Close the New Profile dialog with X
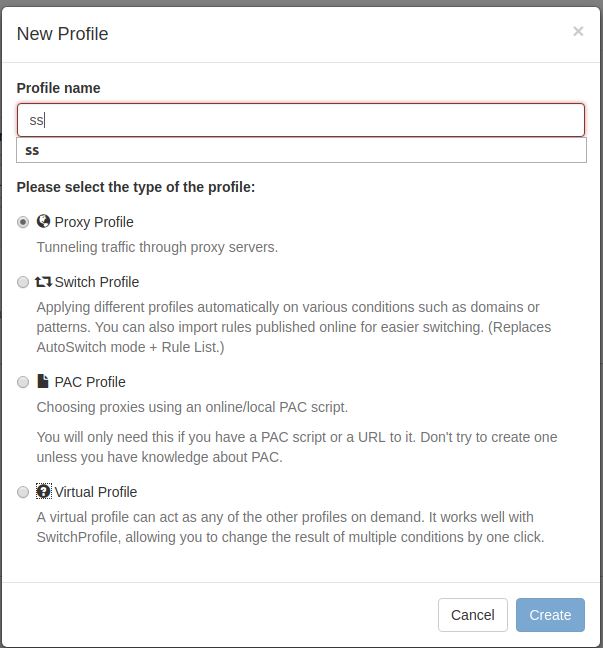This screenshot has width=603, height=648. click(578, 32)
